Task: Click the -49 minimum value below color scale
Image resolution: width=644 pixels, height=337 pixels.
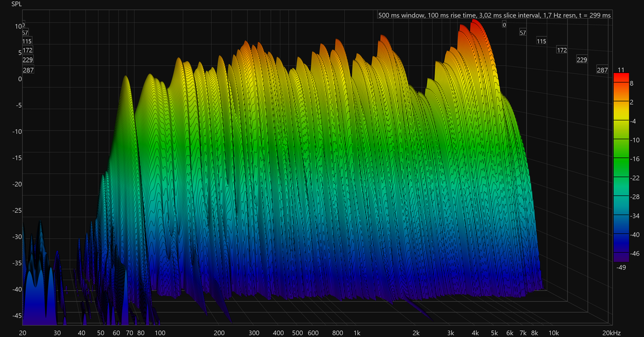Action: (x=621, y=267)
